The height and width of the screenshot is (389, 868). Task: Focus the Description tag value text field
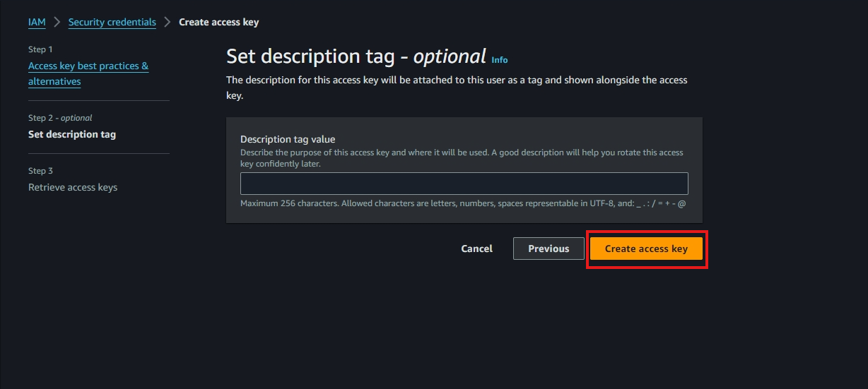pos(464,184)
